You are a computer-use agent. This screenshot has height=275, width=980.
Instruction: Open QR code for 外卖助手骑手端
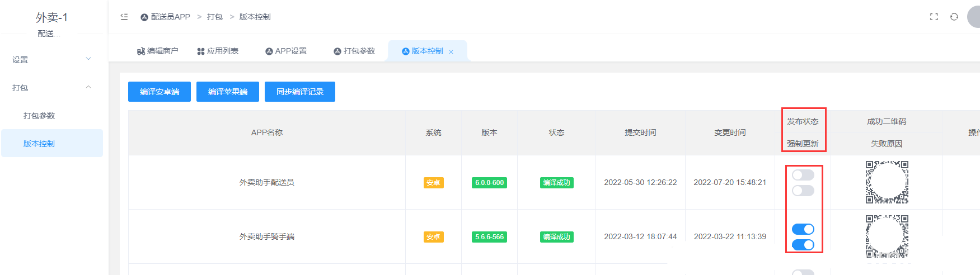click(887, 236)
